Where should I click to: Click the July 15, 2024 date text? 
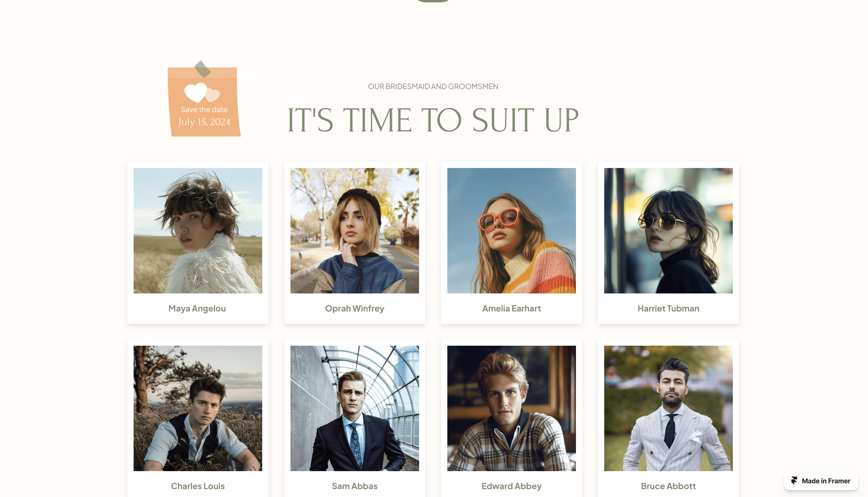click(204, 122)
